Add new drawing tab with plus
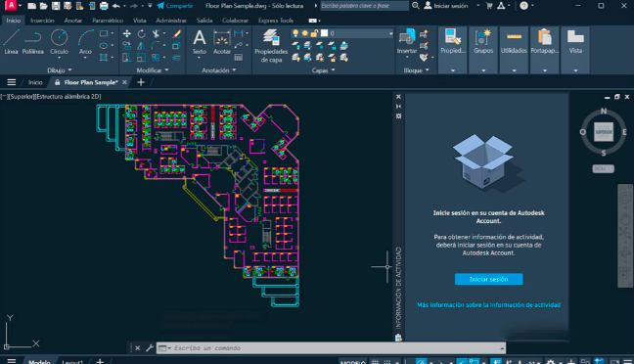The image size is (634, 364). click(141, 82)
